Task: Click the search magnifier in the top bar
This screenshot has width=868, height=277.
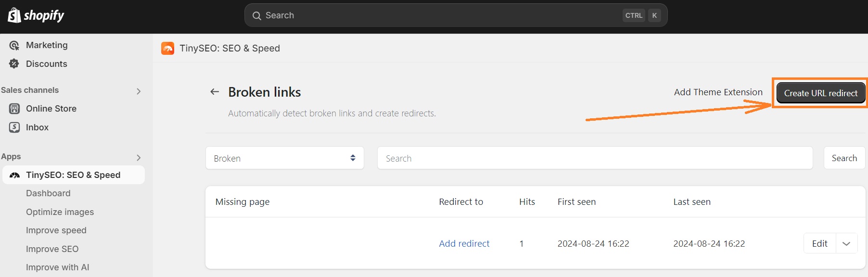Action: point(257,15)
